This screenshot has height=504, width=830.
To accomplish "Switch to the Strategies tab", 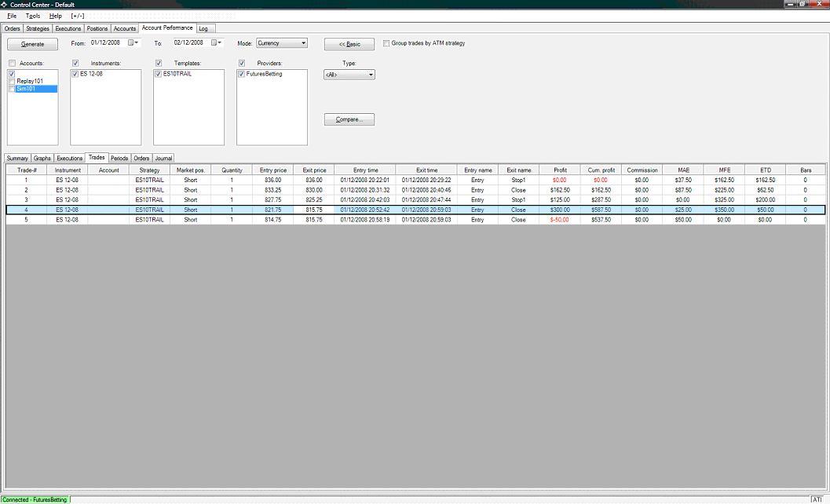I will (38, 28).
